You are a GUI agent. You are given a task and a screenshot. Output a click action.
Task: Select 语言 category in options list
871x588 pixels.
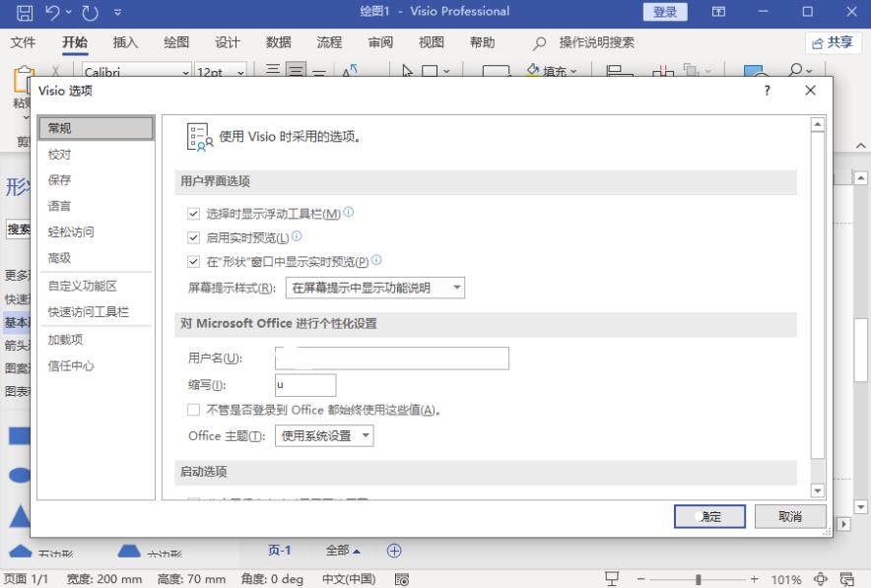[97, 206]
